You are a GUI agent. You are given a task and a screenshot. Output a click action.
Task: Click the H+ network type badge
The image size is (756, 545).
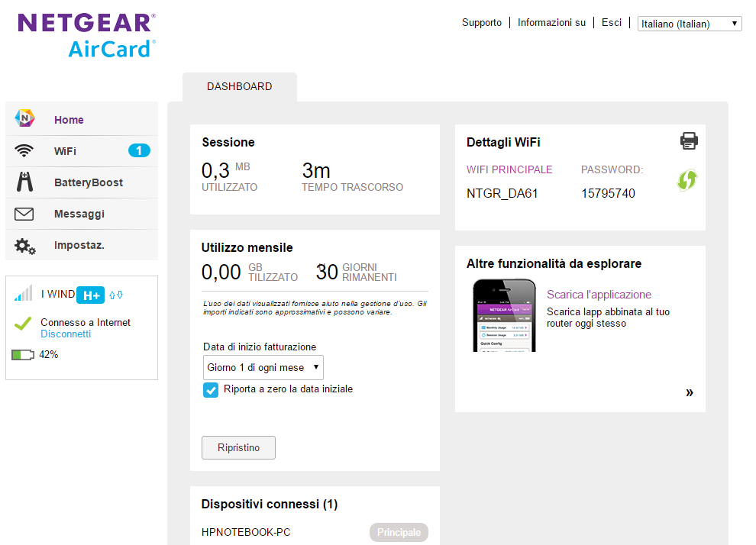point(91,295)
